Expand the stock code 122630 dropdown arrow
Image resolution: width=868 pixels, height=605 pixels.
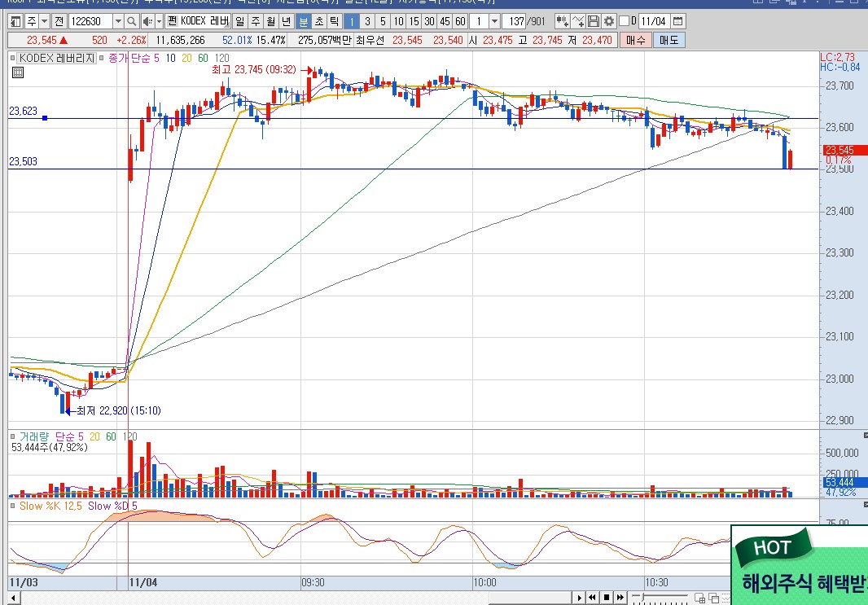[118, 22]
